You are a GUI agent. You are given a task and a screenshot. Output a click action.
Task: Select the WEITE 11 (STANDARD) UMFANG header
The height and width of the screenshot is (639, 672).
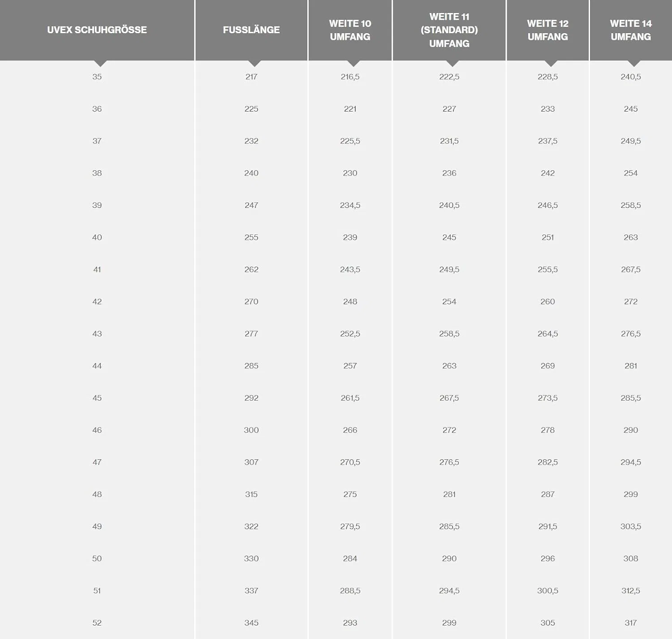tap(449, 30)
